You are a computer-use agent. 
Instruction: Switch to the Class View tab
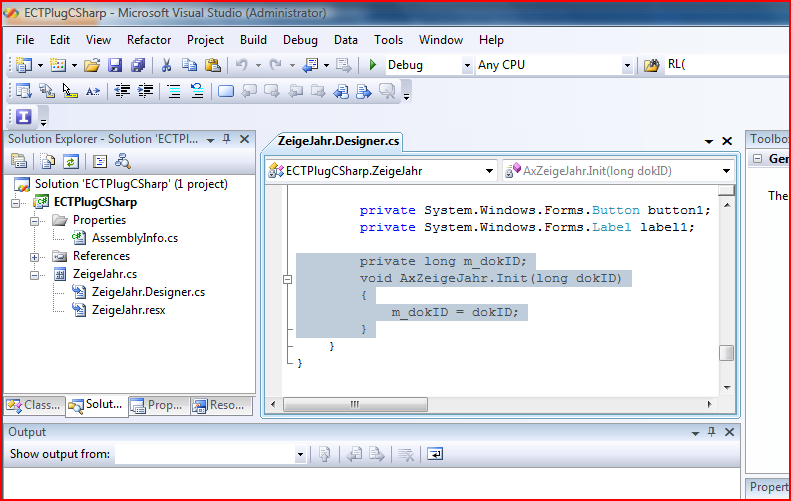pos(34,405)
